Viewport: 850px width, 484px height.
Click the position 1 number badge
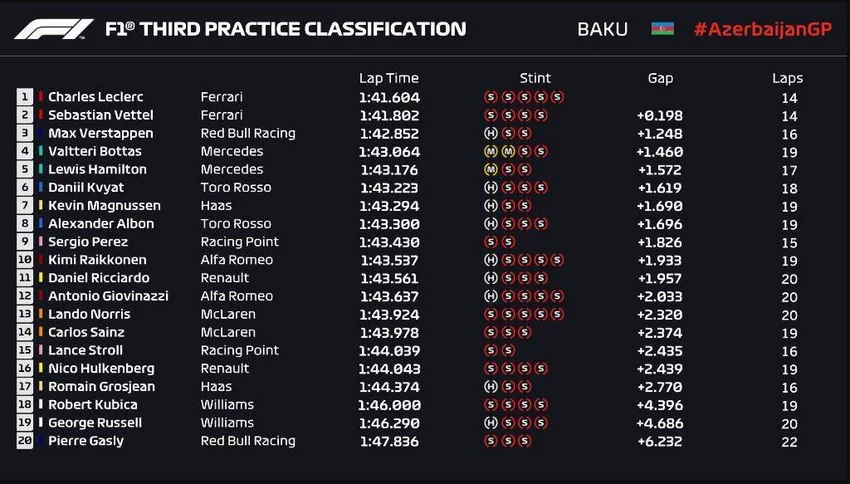24,97
